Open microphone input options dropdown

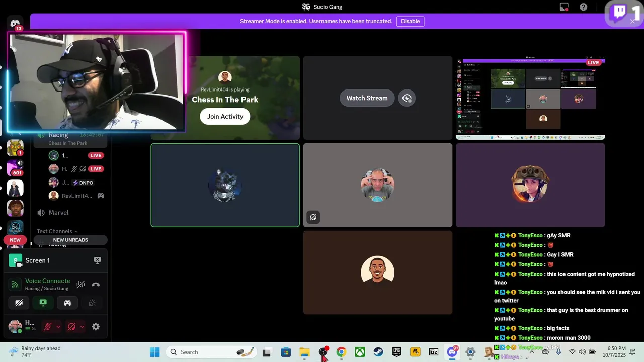pyautogui.click(x=58, y=327)
